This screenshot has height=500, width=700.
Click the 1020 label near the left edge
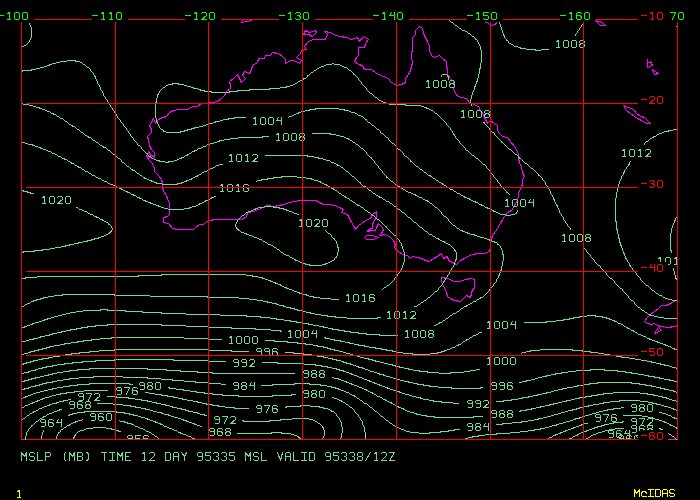coord(56,200)
